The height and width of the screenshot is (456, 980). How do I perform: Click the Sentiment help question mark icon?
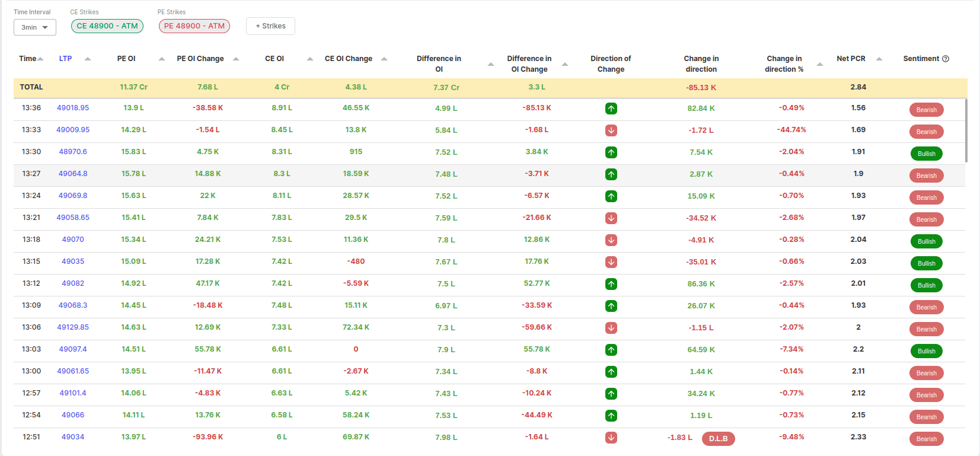pyautogui.click(x=946, y=59)
